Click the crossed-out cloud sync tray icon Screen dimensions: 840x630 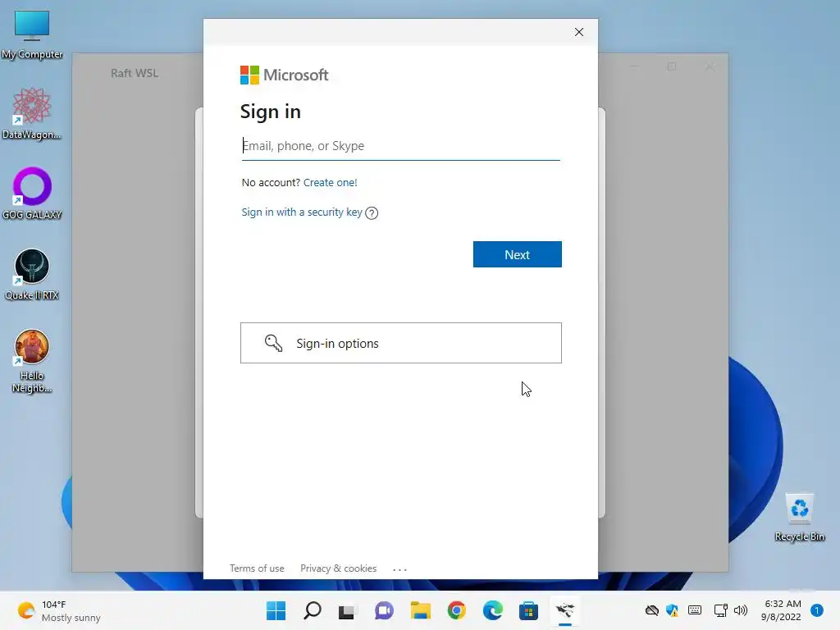[651, 610]
